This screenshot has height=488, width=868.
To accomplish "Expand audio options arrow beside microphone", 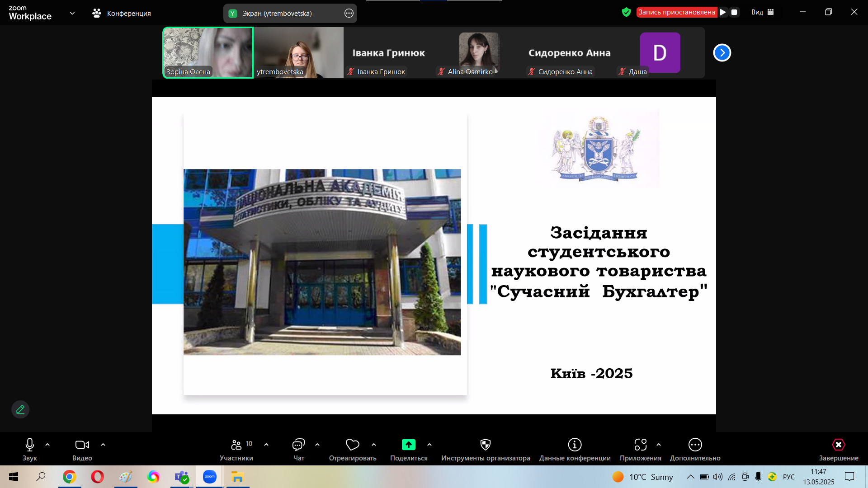I will tap(47, 445).
